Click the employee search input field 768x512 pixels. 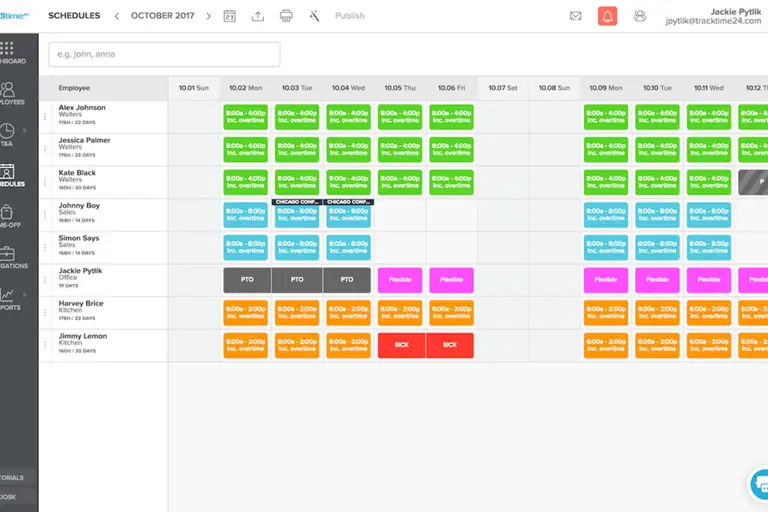point(164,54)
